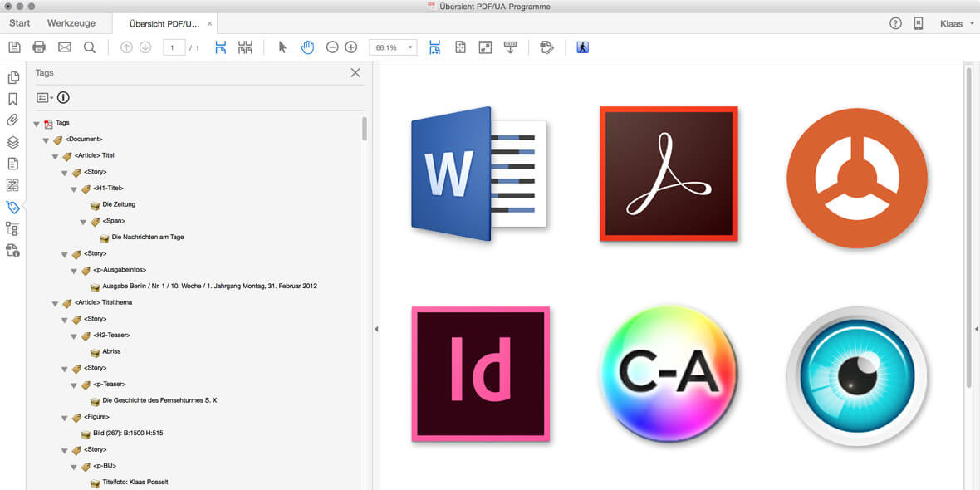Image resolution: width=980 pixels, height=490 pixels.
Task: Select the 'Abriss' content item
Action: coord(111,352)
